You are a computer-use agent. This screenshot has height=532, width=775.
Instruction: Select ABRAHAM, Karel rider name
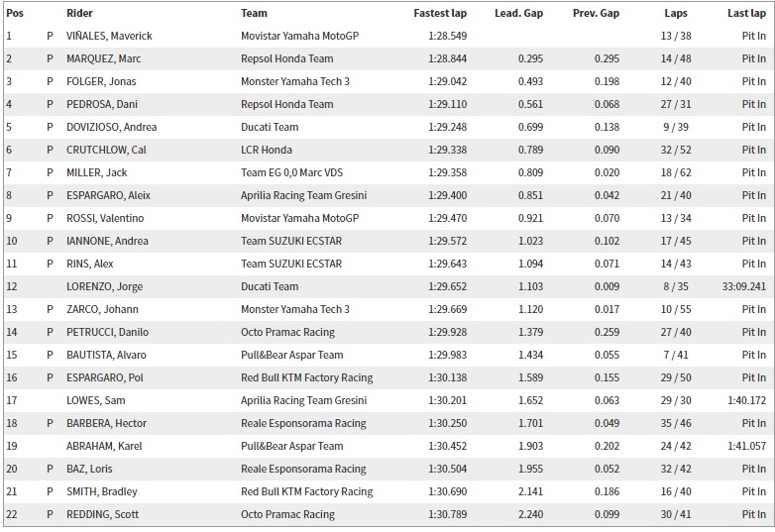pyautogui.click(x=104, y=446)
